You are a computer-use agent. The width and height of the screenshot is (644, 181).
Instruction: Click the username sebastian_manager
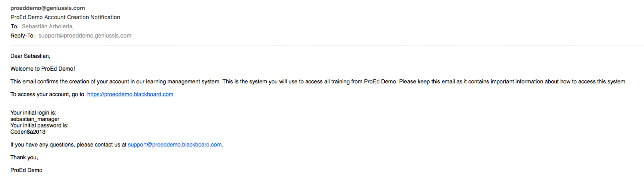(35, 119)
